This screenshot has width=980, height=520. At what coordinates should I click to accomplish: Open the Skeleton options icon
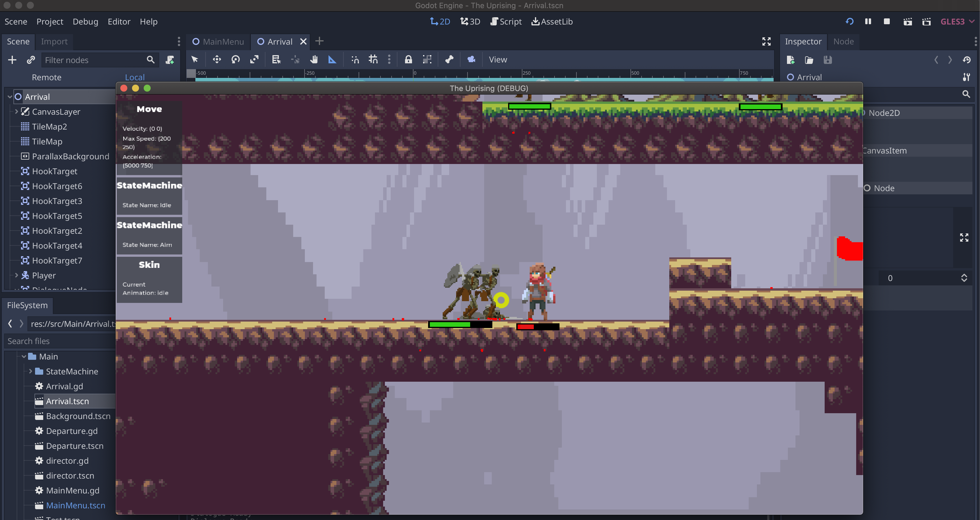(x=449, y=60)
